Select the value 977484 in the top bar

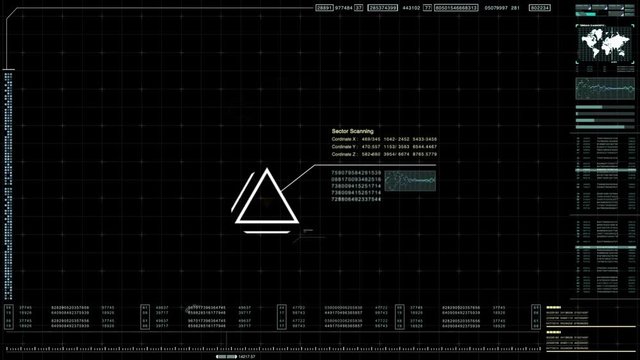point(344,8)
